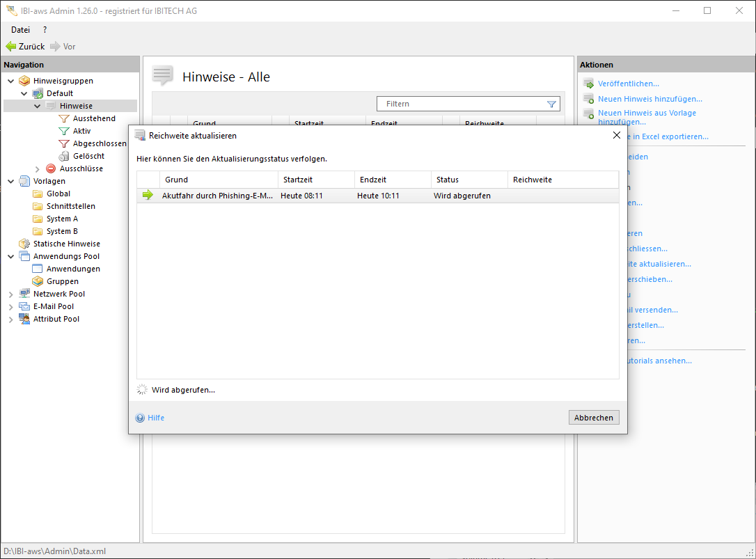Click the green Zurück back arrow
The height and width of the screenshot is (559, 756).
click(10, 47)
